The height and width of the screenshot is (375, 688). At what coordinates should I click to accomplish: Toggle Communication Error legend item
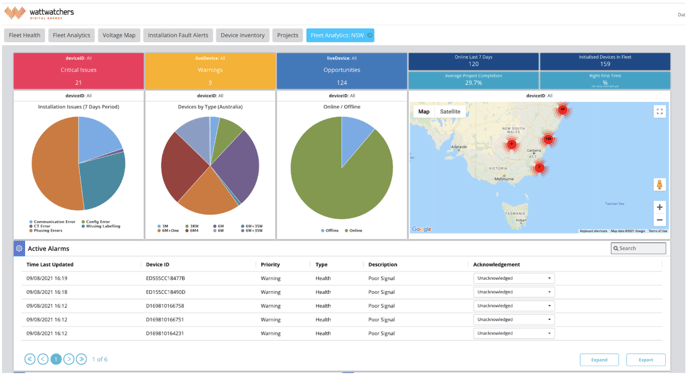(x=52, y=222)
